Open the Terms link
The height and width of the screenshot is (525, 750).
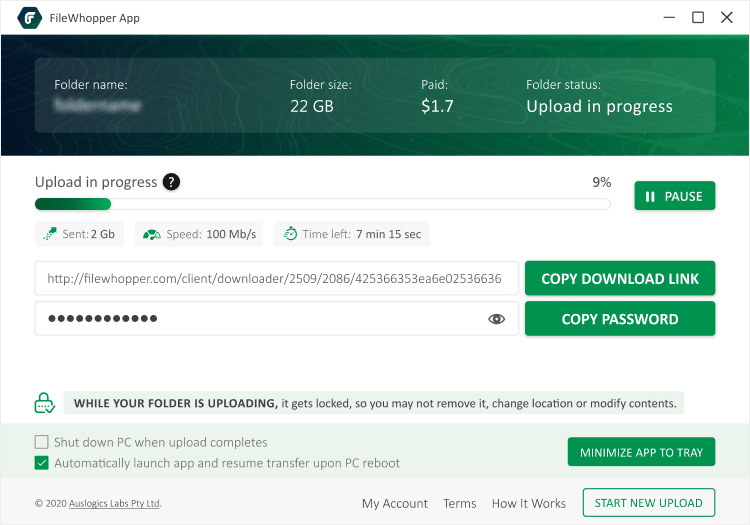coord(460,503)
